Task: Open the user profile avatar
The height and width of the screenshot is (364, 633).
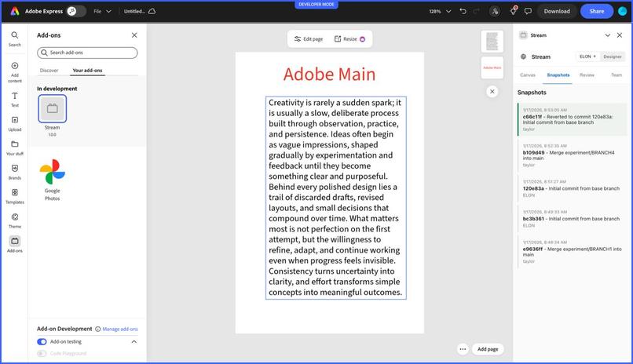Action: pyautogui.click(x=623, y=11)
